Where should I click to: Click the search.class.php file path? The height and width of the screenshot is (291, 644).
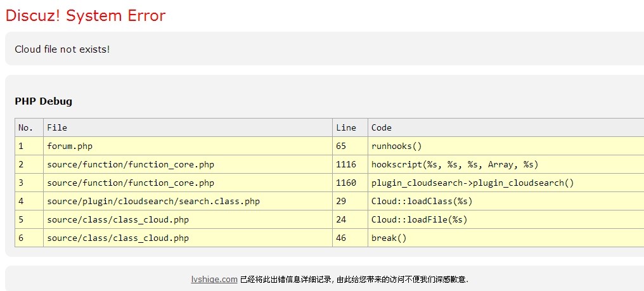click(x=153, y=201)
